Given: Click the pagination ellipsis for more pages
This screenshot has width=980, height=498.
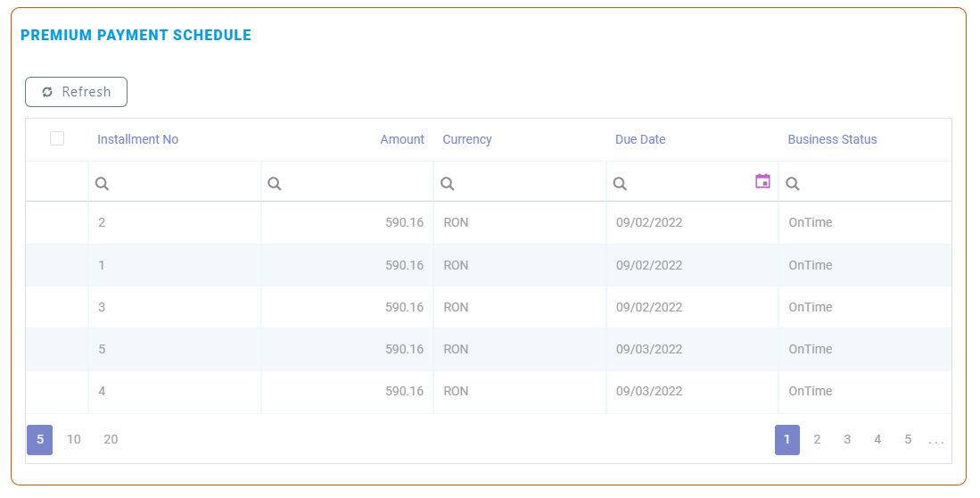Looking at the screenshot, I should click(x=935, y=440).
